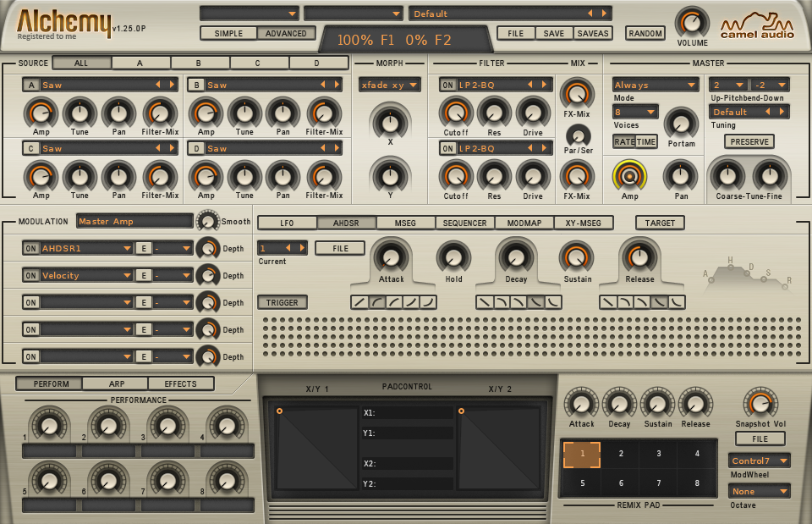Click previous arrow on Current envelope number
This screenshot has width=812, height=524.
click(x=288, y=248)
